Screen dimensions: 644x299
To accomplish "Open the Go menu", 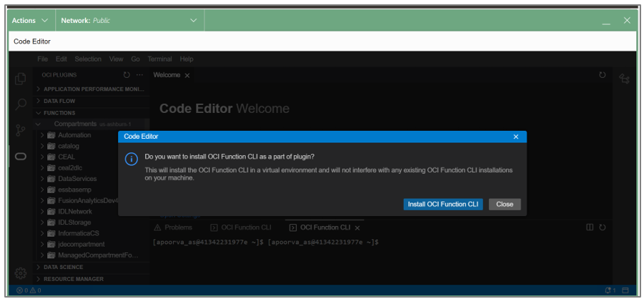I will [x=136, y=59].
